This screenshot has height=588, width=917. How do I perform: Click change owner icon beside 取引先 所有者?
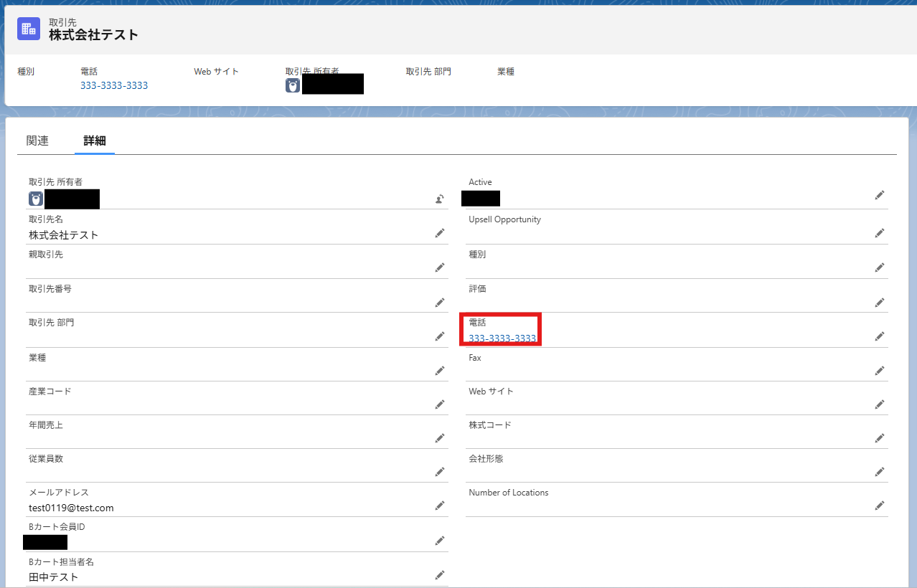(x=440, y=199)
